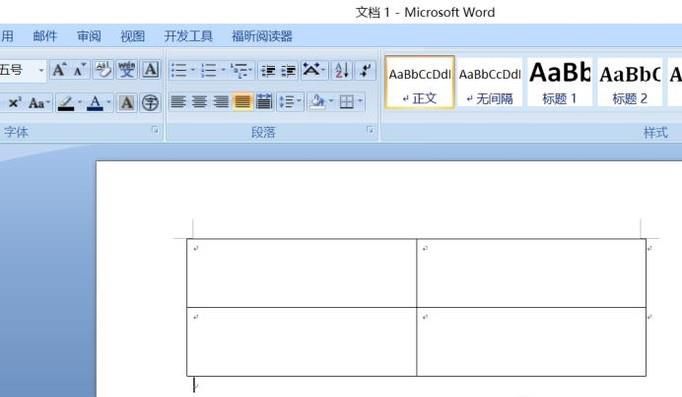Open the 邮件 ribbon tab
Screen dimensions: 682x397
(x=45, y=36)
